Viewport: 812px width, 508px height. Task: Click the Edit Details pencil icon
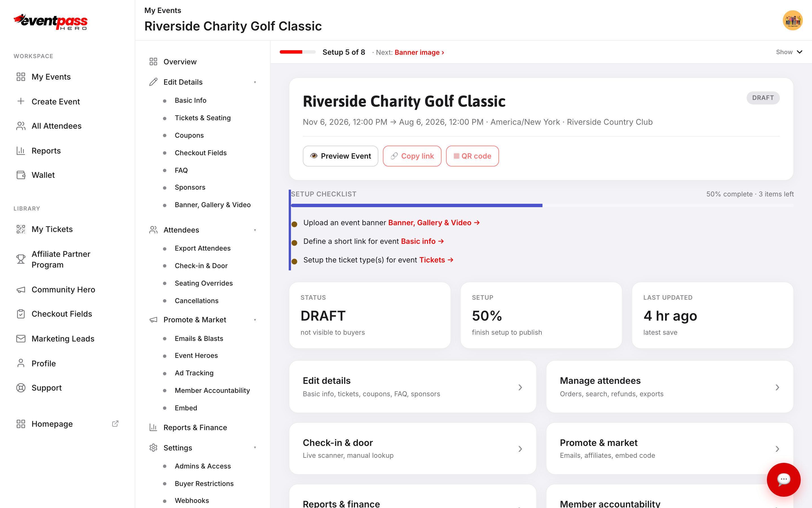point(153,82)
